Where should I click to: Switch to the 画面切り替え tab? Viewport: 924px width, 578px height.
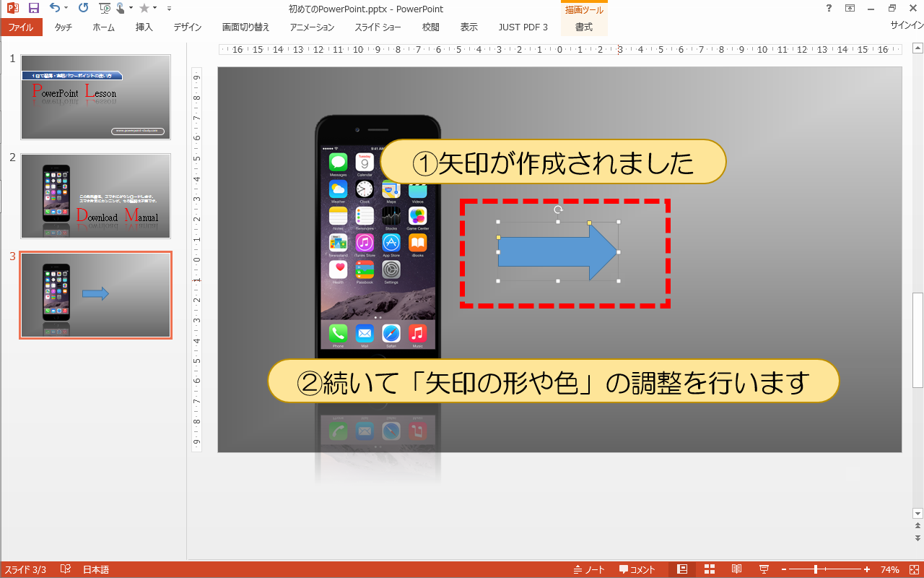pos(245,27)
